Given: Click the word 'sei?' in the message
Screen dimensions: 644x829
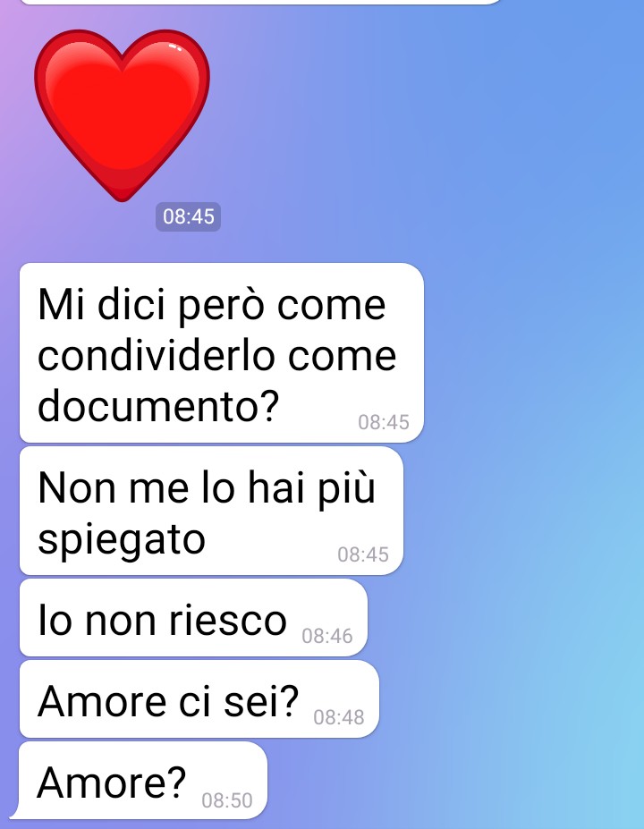Looking at the screenshot, I should coord(262,701).
